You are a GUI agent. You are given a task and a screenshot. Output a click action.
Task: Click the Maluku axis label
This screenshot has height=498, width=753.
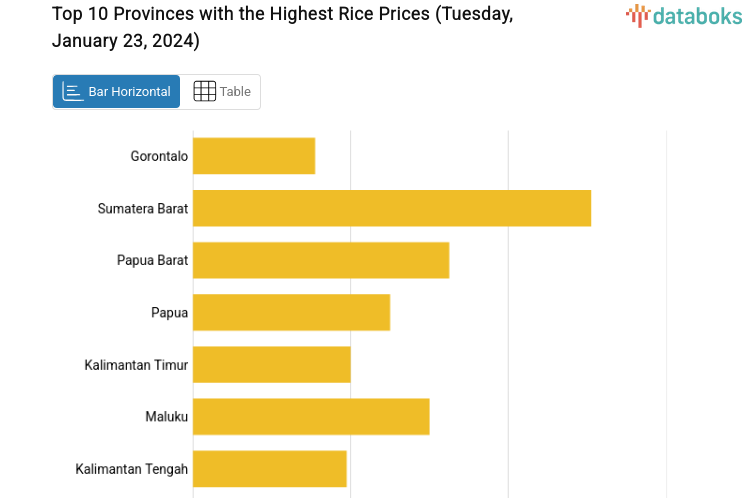(166, 416)
